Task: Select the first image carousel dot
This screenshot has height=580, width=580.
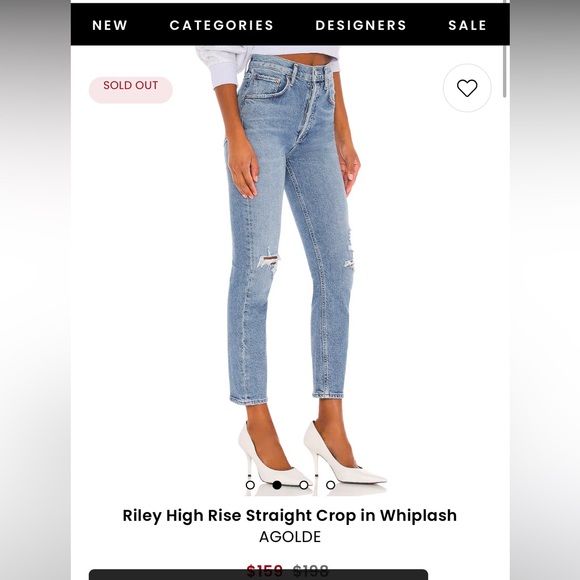Action: click(250, 485)
